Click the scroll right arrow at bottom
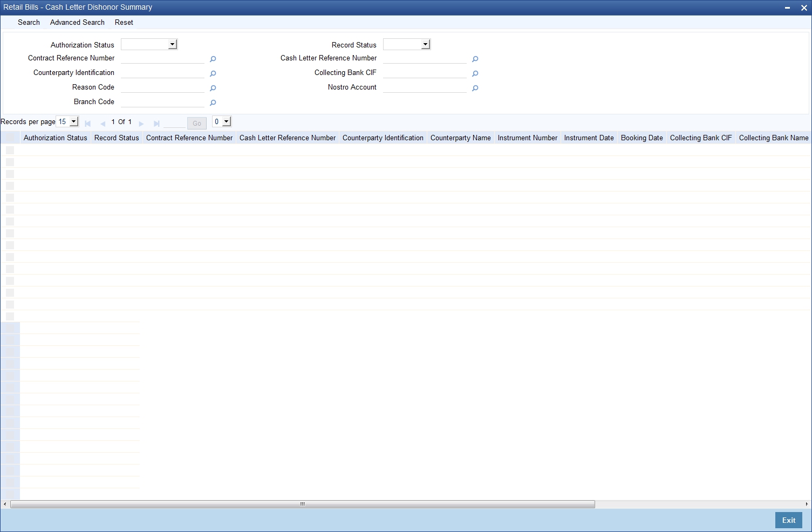 click(807, 504)
